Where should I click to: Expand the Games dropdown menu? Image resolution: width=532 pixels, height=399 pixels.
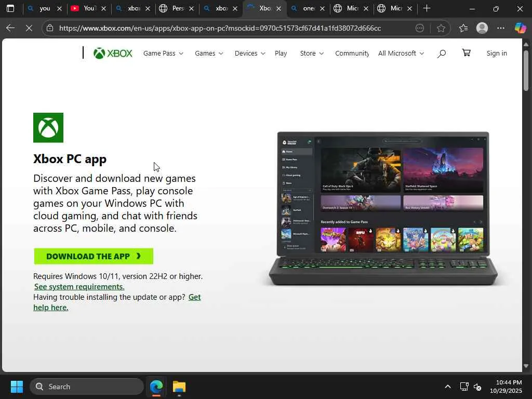[x=209, y=54]
